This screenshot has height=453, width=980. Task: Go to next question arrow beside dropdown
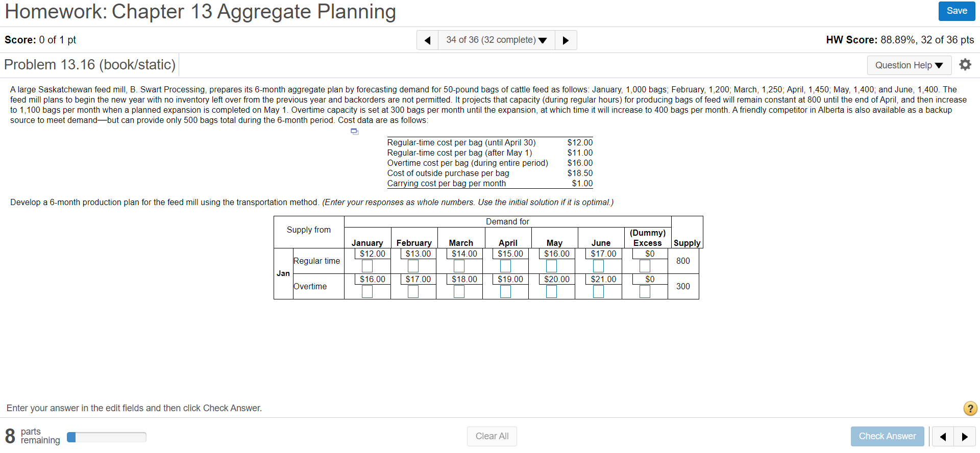coord(566,40)
